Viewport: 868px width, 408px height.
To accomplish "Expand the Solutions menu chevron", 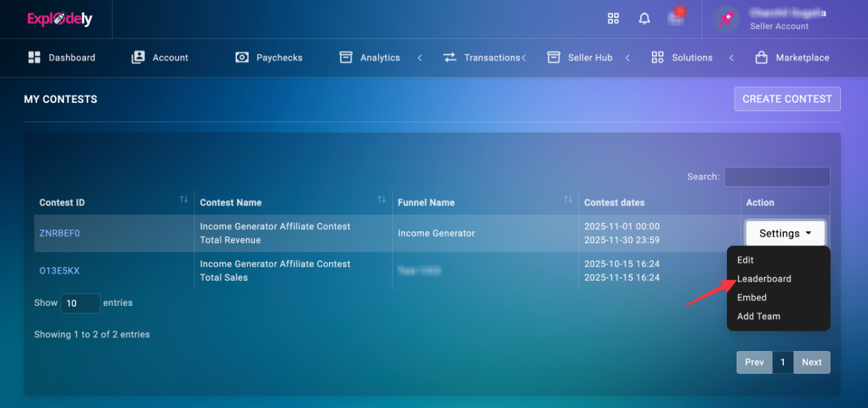I will tap(731, 58).
